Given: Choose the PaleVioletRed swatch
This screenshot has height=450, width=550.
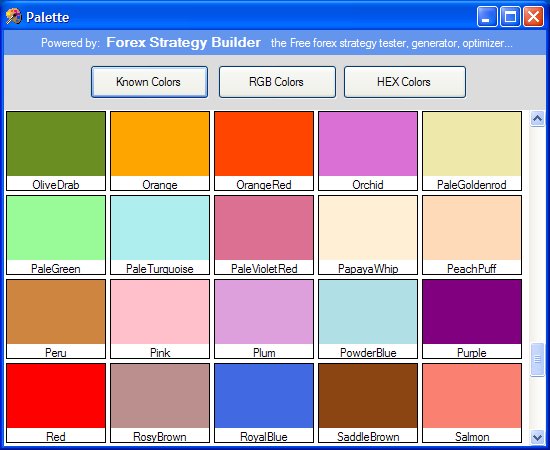Looking at the screenshot, I should click(264, 235).
